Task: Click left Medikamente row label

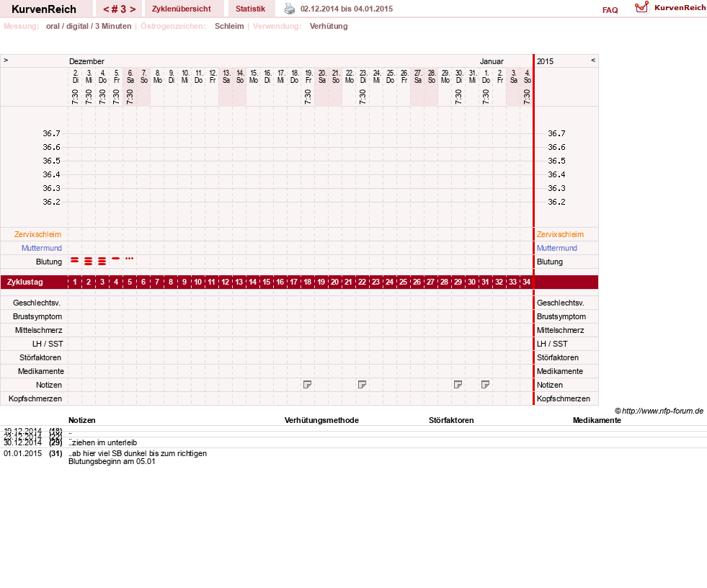Action: click(41, 371)
